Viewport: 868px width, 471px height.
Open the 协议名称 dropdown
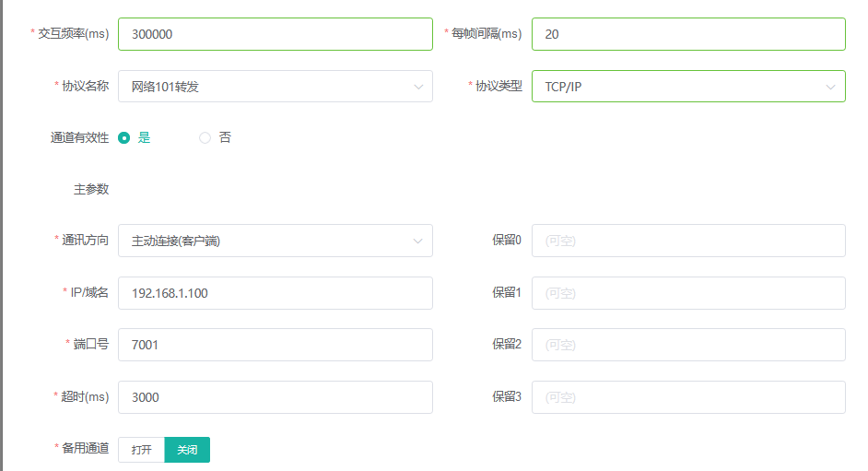[276, 87]
